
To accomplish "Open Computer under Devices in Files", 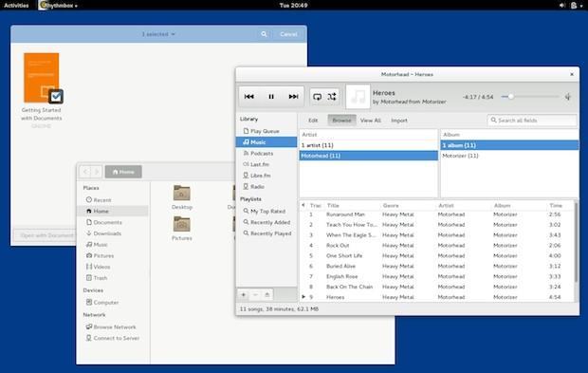I will (113, 302).
